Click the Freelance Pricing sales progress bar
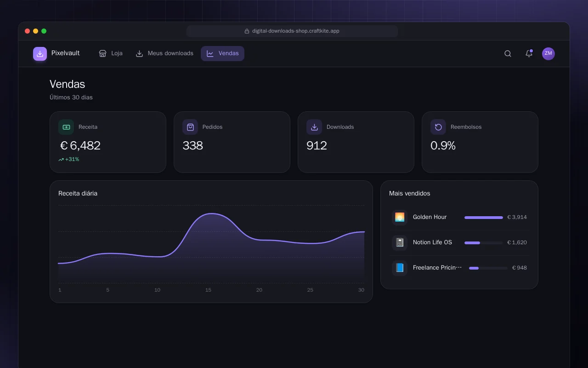Image resolution: width=588 pixels, height=368 pixels. point(488,268)
